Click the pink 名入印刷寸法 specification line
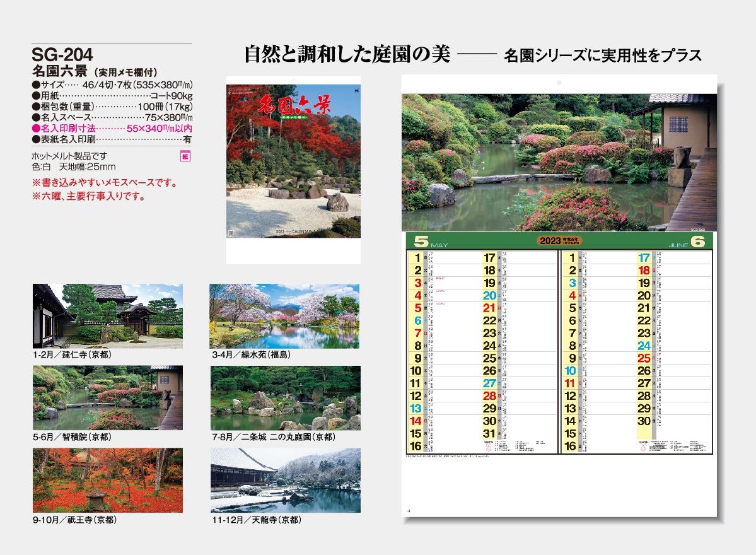The height and width of the screenshot is (555, 756). click(112, 128)
